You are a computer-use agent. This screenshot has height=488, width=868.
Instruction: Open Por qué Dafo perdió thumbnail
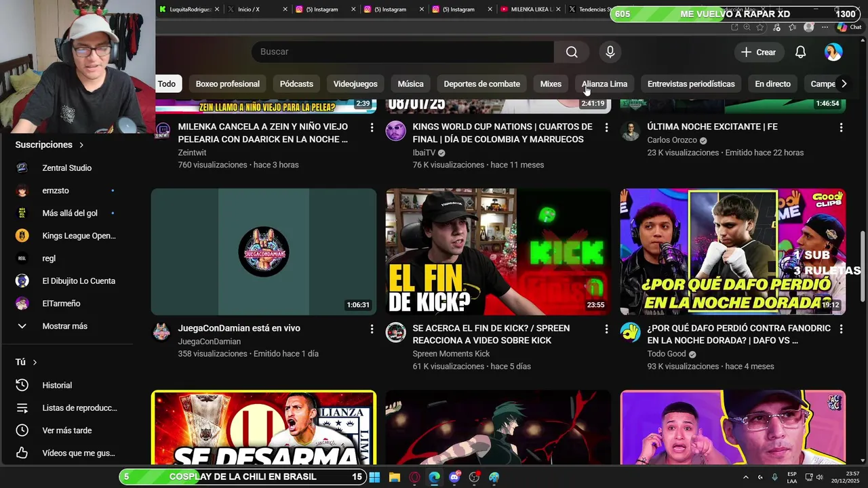733,251
